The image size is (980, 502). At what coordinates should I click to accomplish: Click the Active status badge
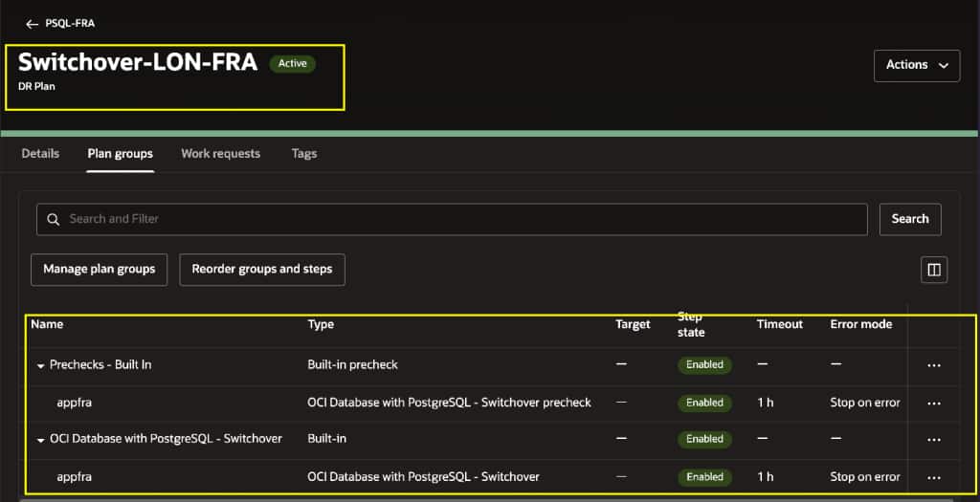[x=293, y=64]
